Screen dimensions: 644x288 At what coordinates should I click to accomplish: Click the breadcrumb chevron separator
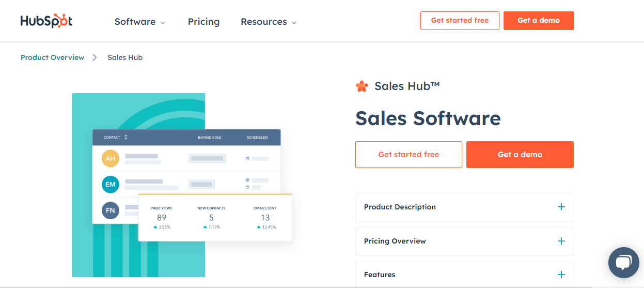click(x=95, y=57)
